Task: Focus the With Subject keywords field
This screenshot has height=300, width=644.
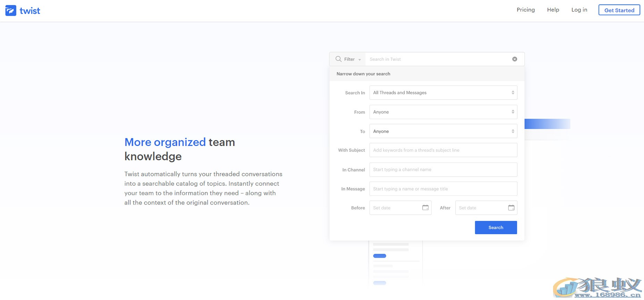Action: (443, 150)
